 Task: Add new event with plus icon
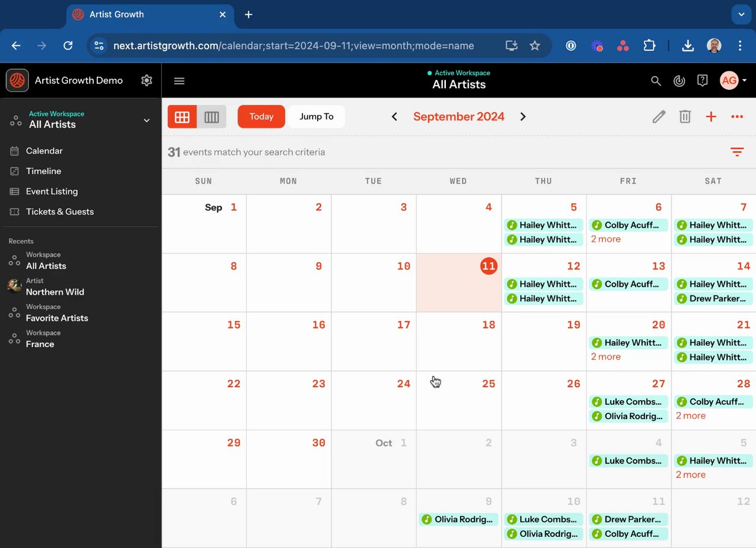pyautogui.click(x=711, y=116)
